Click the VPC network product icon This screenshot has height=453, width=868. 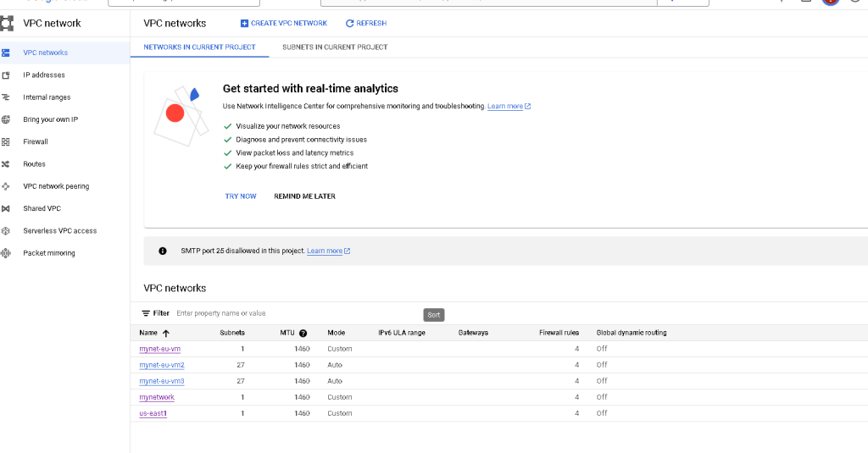coord(7,23)
